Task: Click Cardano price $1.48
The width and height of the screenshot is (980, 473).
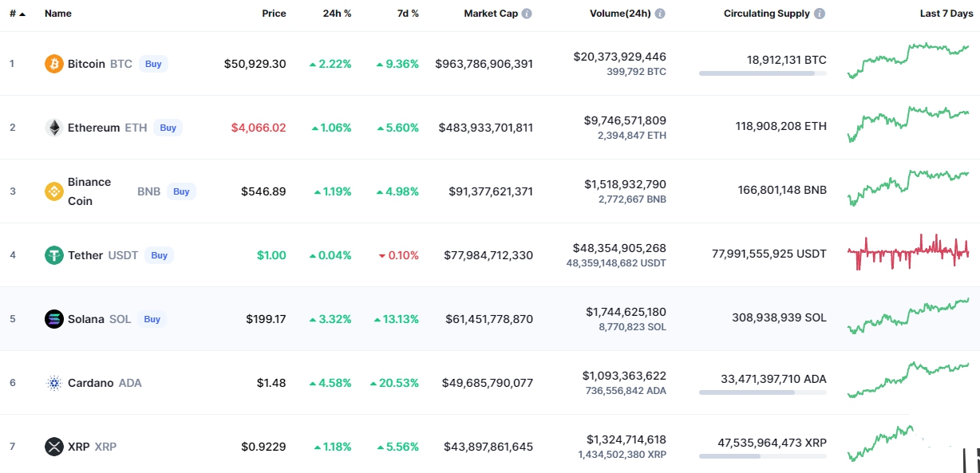Action: [x=271, y=383]
